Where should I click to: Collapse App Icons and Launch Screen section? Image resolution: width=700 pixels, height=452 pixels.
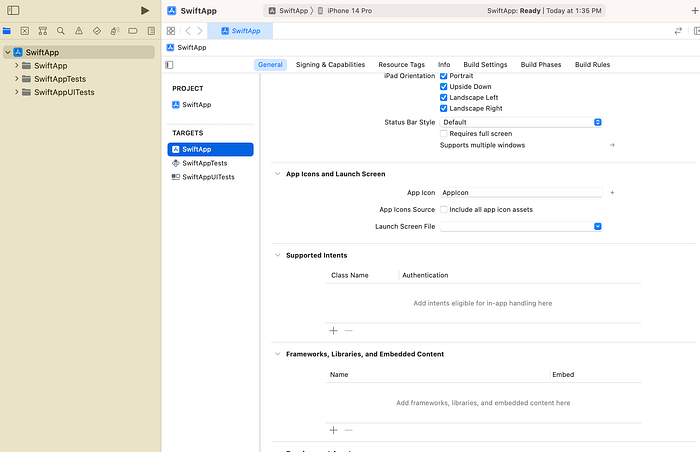pos(278,174)
